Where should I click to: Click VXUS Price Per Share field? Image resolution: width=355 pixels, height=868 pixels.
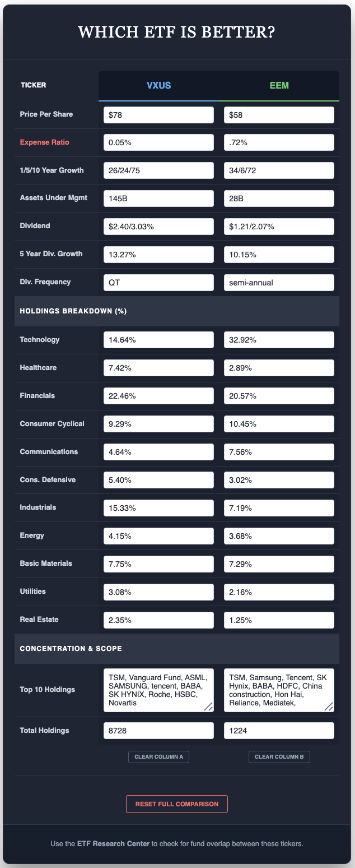point(158,115)
